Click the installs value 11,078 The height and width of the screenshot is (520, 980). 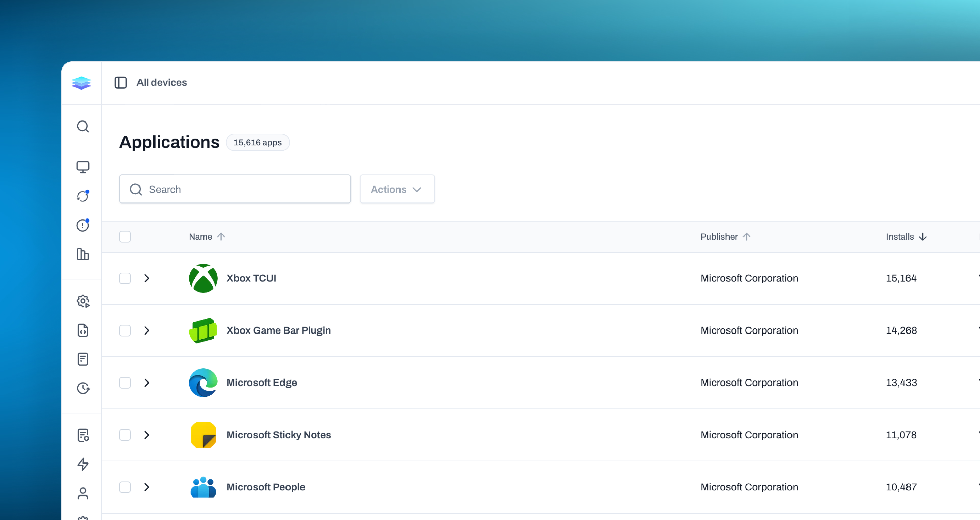pos(901,435)
